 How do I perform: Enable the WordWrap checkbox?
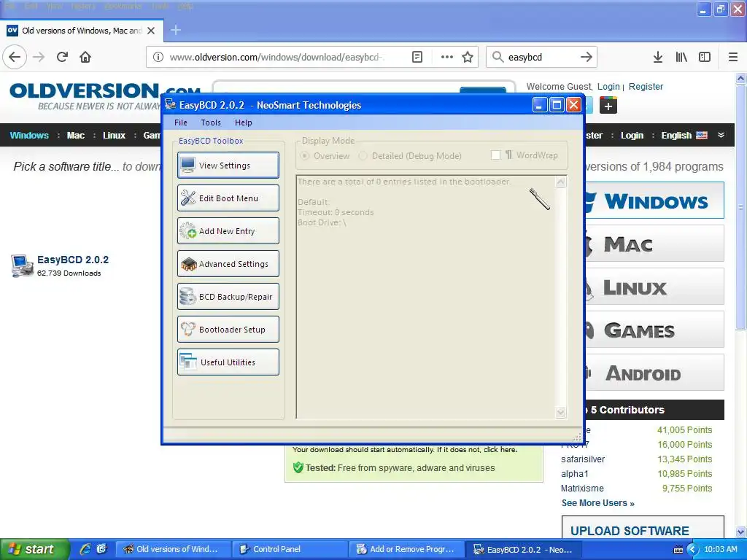click(495, 155)
